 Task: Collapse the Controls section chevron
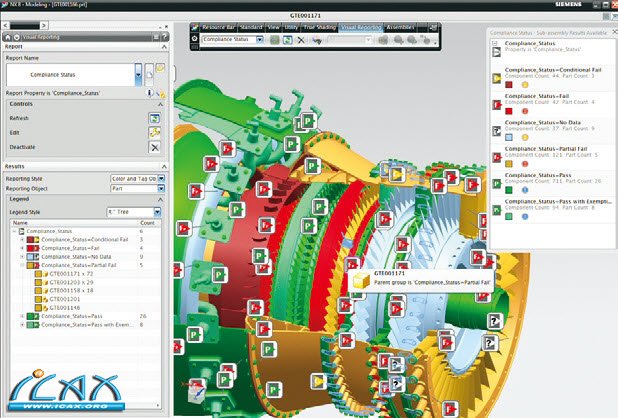coord(160,104)
